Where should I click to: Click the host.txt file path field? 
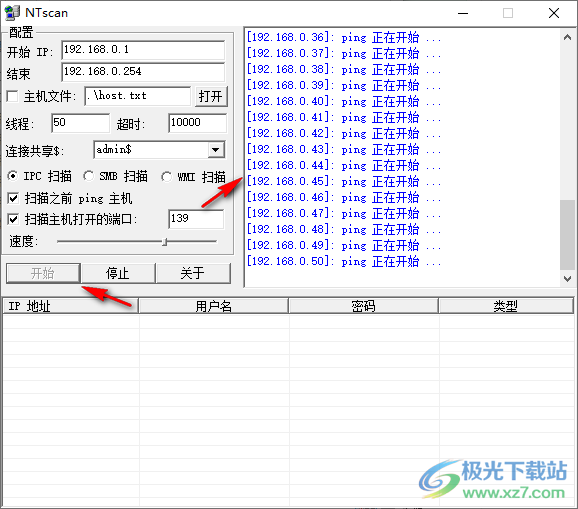[137, 96]
